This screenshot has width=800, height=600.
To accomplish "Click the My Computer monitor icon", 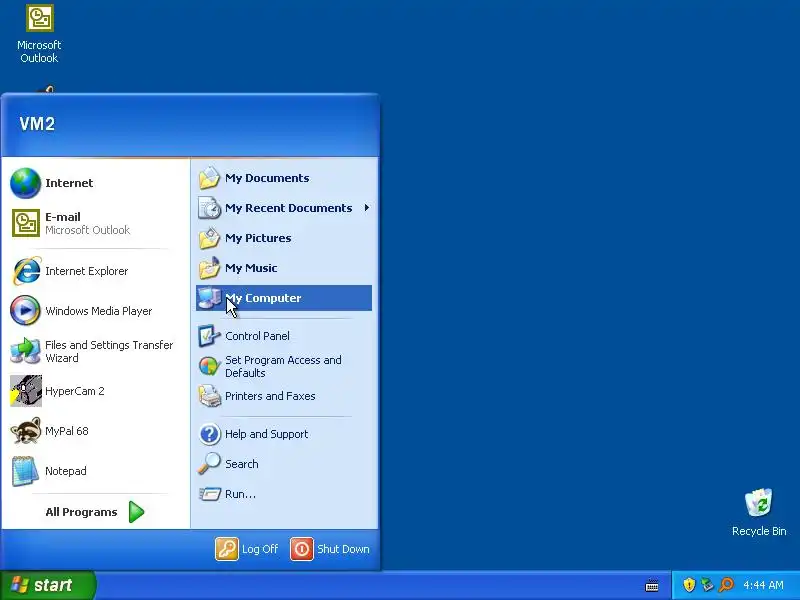I will point(209,298).
